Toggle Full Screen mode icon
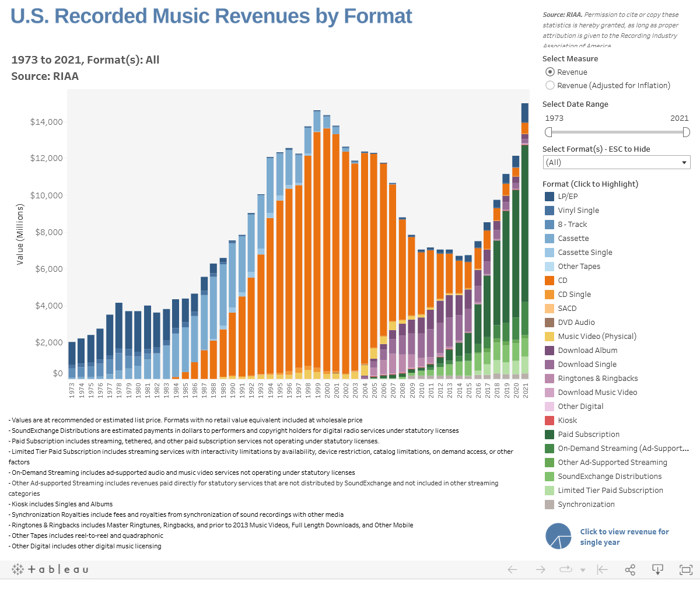The height and width of the screenshot is (595, 700). (x=686, y=569)
